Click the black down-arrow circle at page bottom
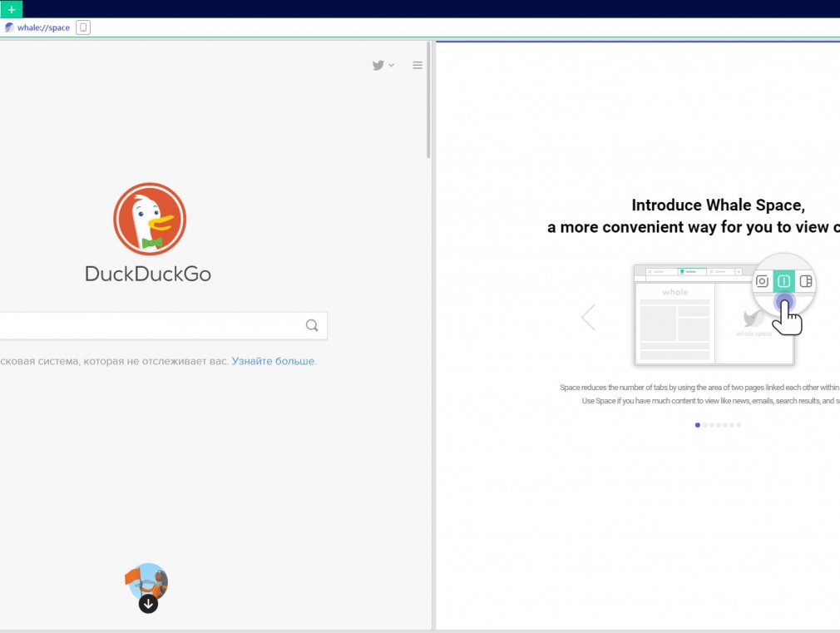Screen dimensions: 840x633 coord(148,604)
